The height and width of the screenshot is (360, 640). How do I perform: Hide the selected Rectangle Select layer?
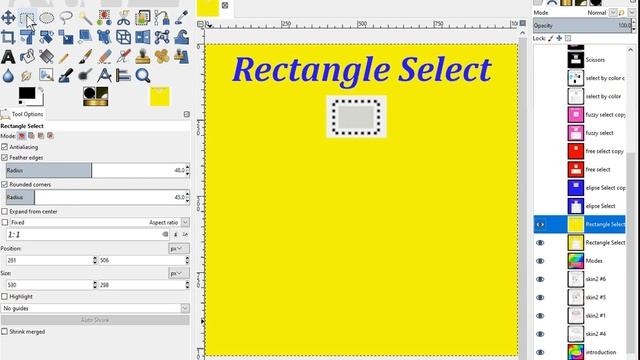click(540, 224)
